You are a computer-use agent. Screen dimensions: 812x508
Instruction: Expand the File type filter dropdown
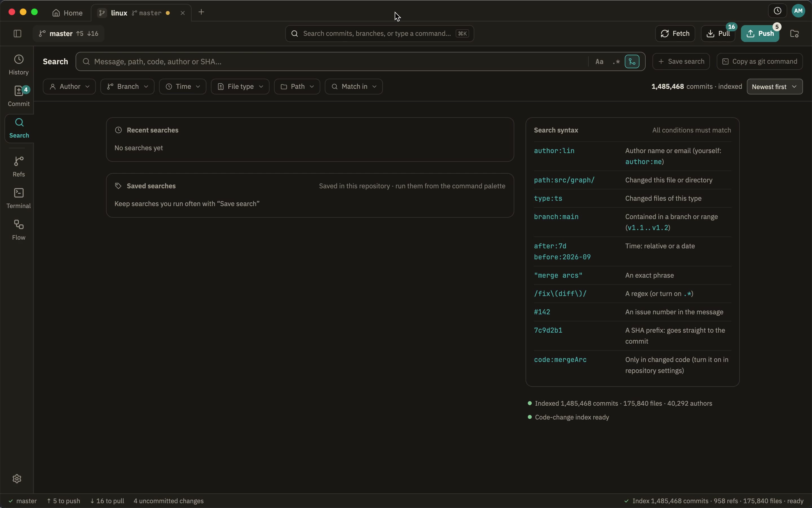pos(240,87)
